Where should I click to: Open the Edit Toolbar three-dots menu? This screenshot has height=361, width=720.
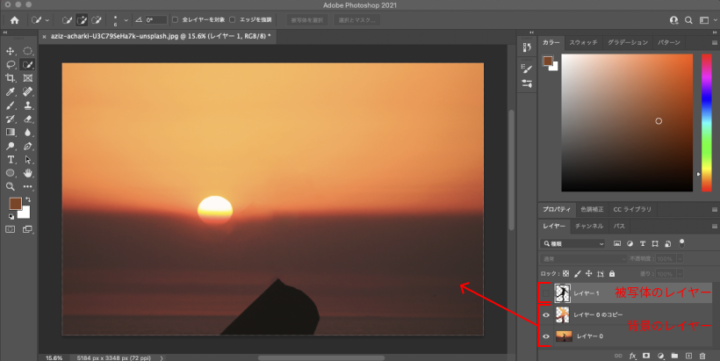[x=28, y=186]
